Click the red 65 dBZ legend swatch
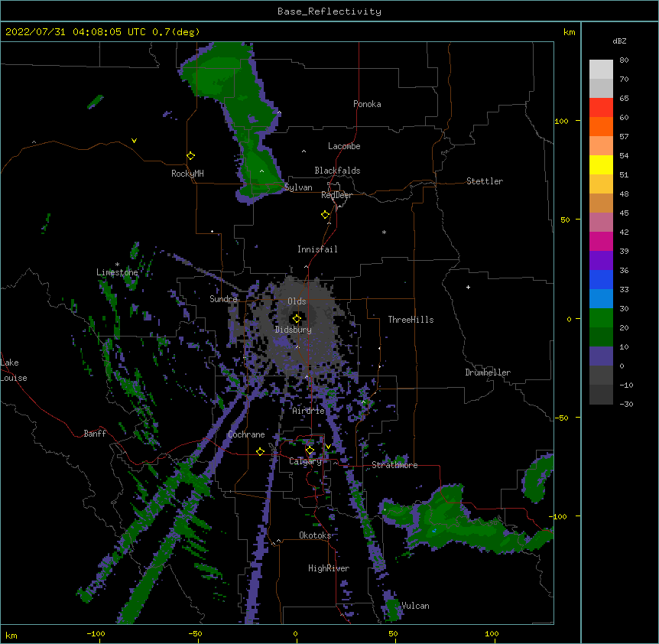659x644 pixels. (601, 107)
